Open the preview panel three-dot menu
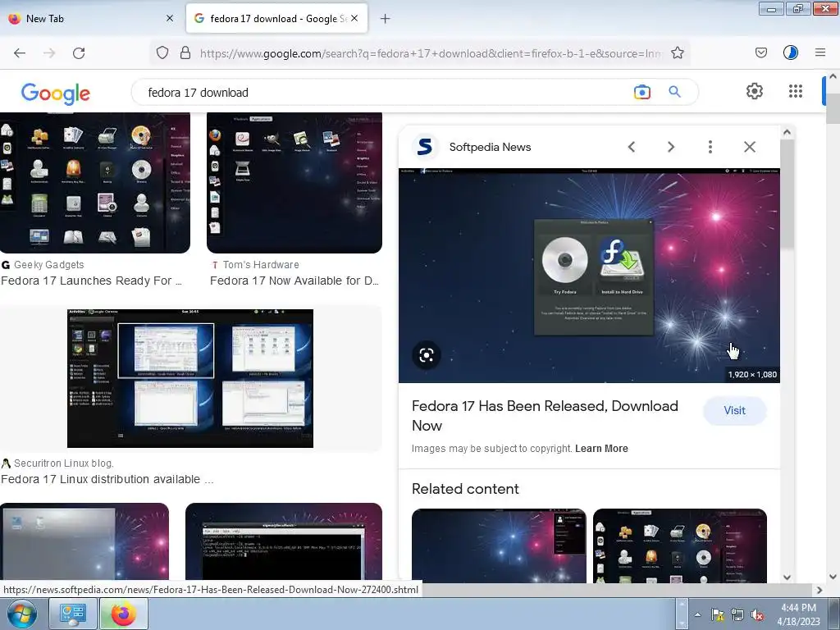Screen dimensions: 840x630 pos(710,147)
